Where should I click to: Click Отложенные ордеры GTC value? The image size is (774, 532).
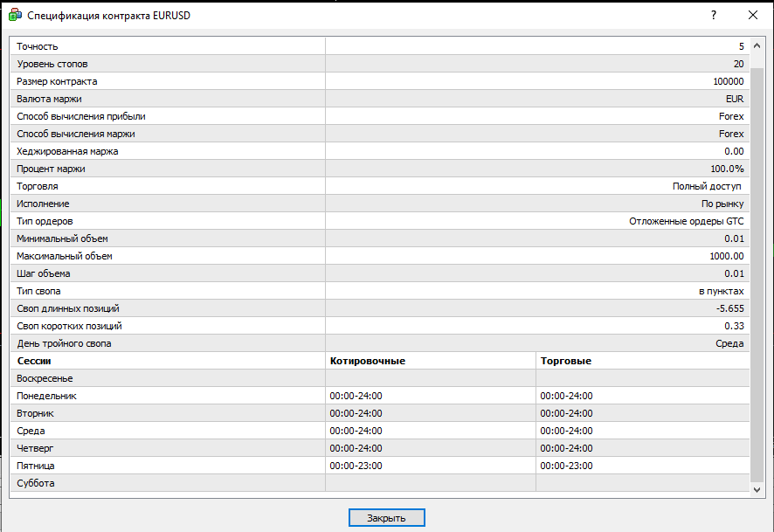click(686, 221)
